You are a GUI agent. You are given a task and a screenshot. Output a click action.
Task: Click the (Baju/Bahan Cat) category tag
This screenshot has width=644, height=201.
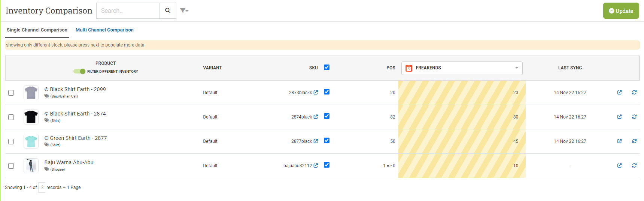tap(64, 96)
